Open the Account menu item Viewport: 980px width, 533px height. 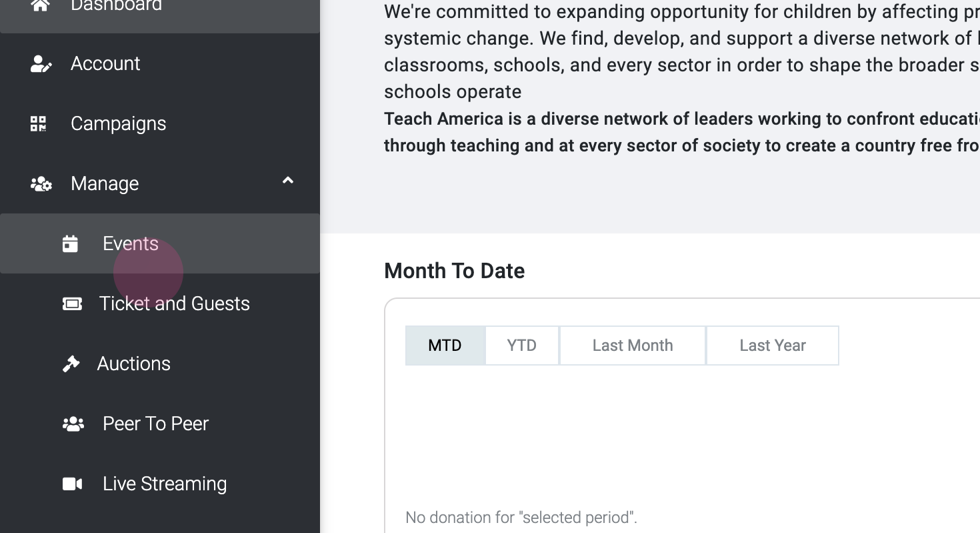coord(105,64)
